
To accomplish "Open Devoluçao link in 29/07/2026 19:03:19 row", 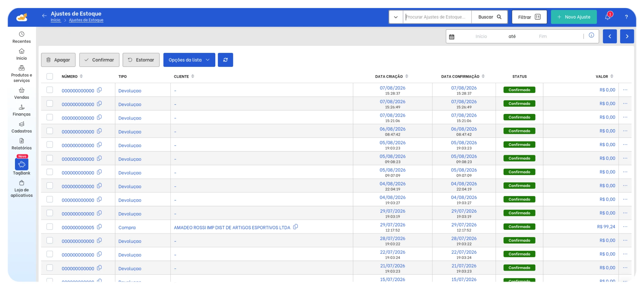I will [x=130, y=214].
